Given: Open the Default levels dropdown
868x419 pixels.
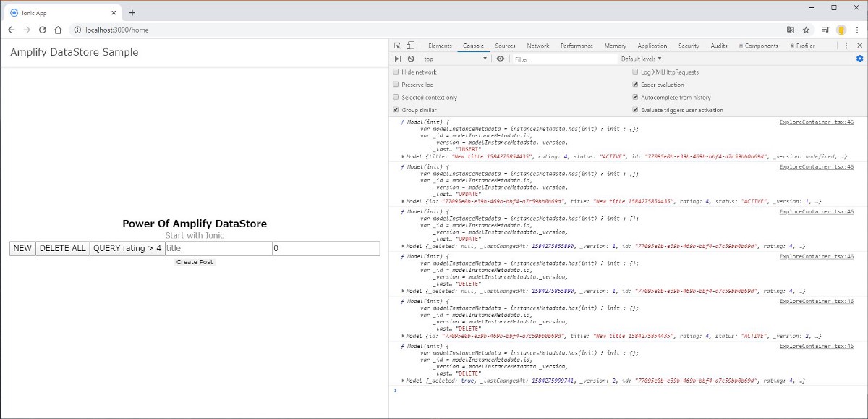Looking at the screenshot, I should pyautogui.click(x=641, y=59).
